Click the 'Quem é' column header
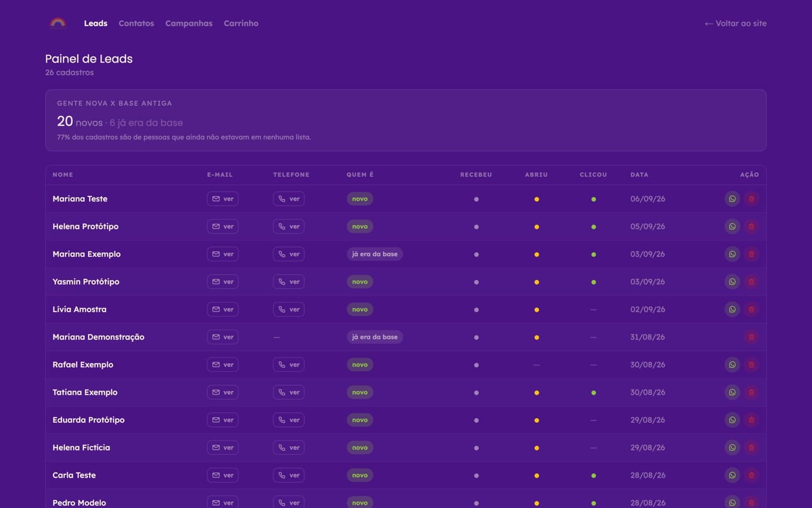The width and height of the screenshot is (812, 508). point(360,175)
